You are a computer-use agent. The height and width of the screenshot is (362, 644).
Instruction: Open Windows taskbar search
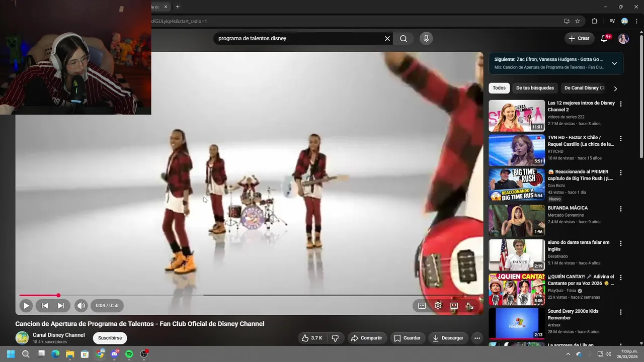pyautogui.click(x=26, y=354)
